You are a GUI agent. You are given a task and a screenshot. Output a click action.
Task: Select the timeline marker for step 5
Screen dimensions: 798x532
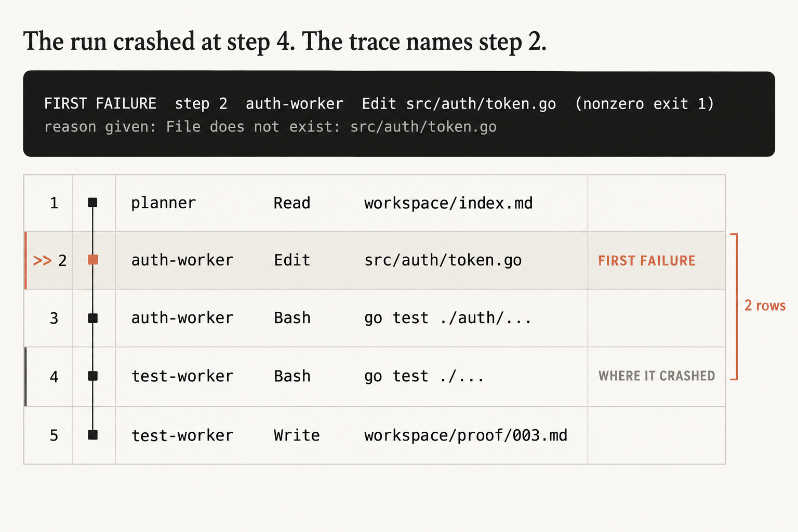[x=93, y=435]
